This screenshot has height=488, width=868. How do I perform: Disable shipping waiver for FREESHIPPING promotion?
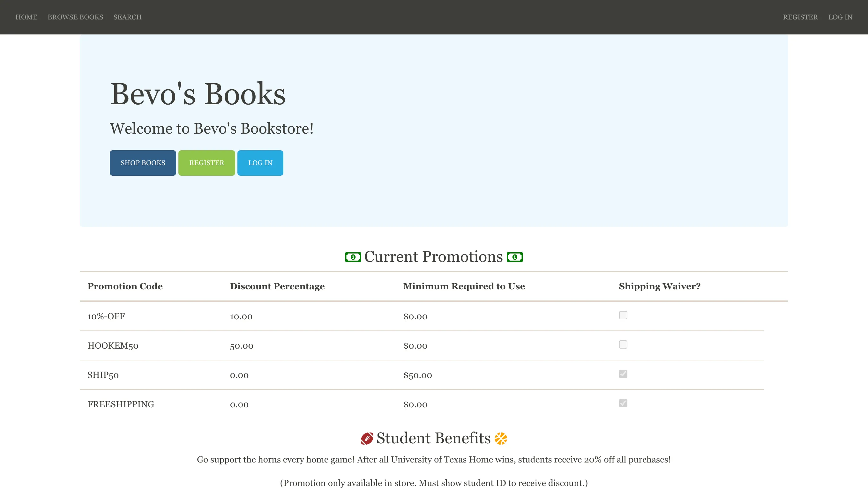pos(623,403)
